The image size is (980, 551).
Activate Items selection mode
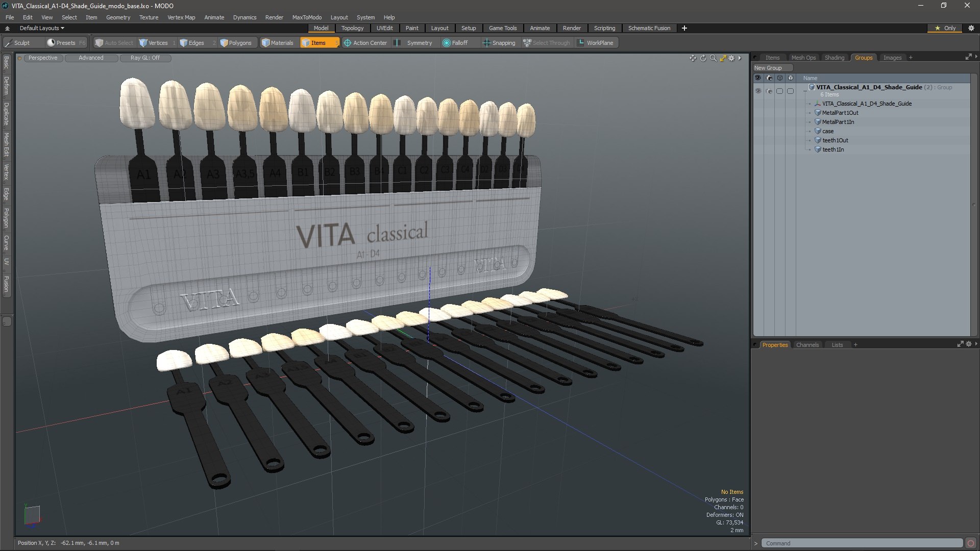click(319, 43)
